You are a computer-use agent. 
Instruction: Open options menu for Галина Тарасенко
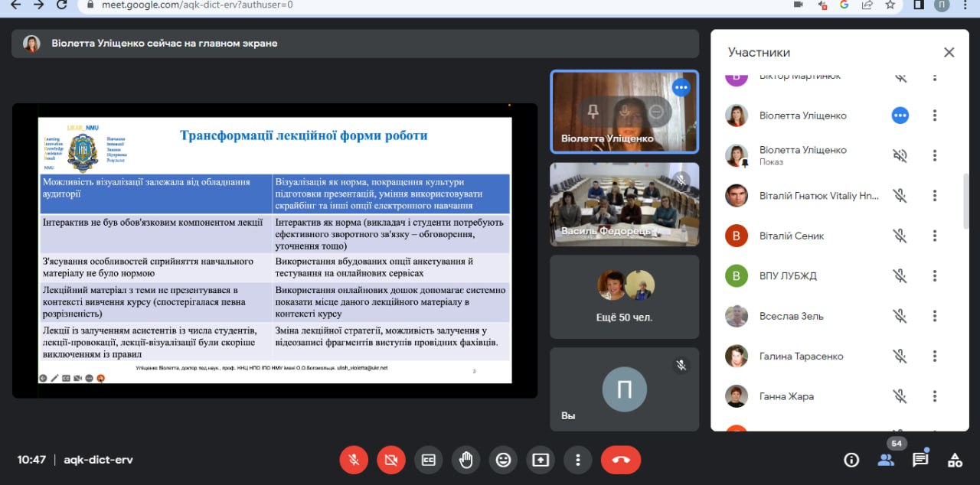(934, 356)
